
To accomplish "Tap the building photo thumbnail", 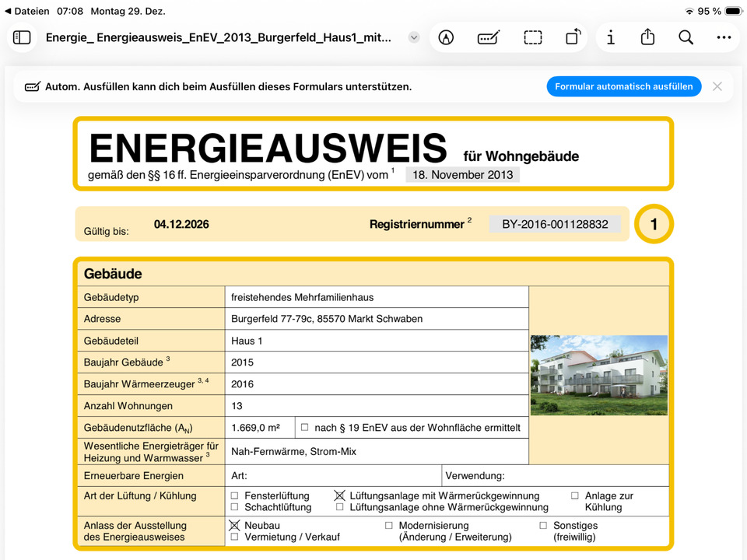I will pos(598,375).
